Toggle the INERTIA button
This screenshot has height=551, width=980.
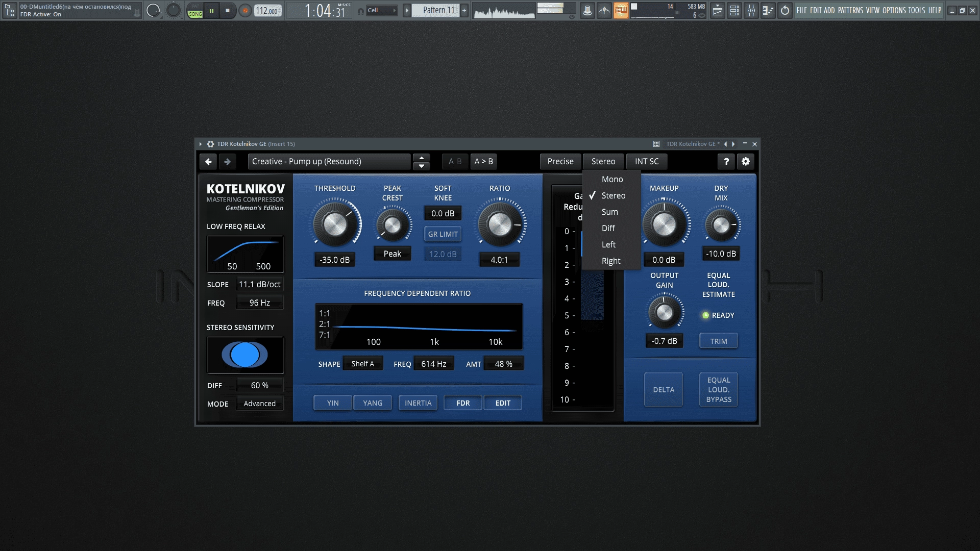tap(418, 403)
